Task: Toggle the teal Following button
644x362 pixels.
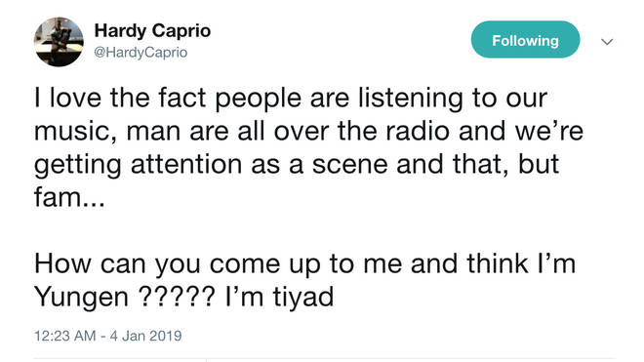Action: pos(525,39)
